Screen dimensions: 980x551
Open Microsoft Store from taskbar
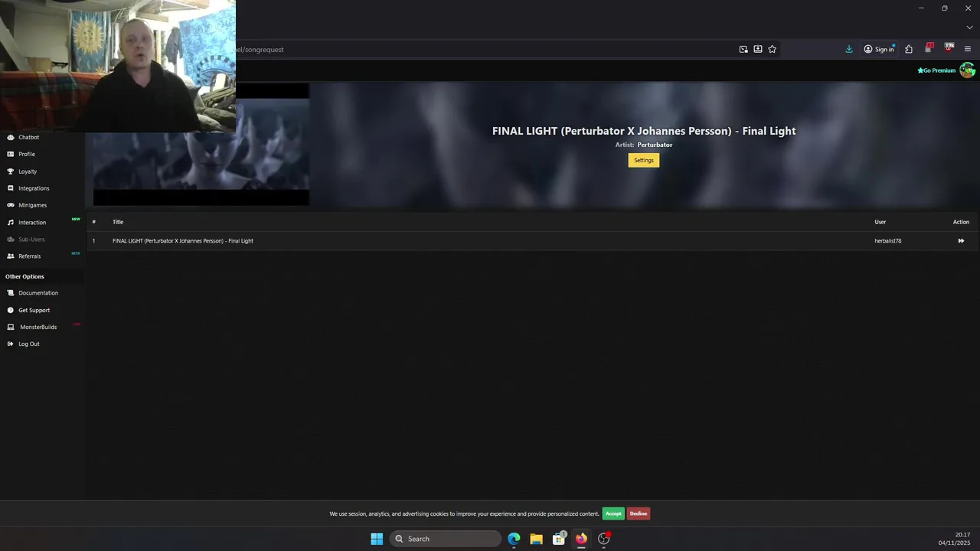pos(559,539)
